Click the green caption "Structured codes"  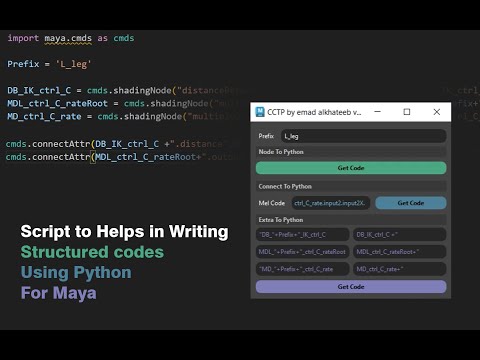[x=92, y=252]
